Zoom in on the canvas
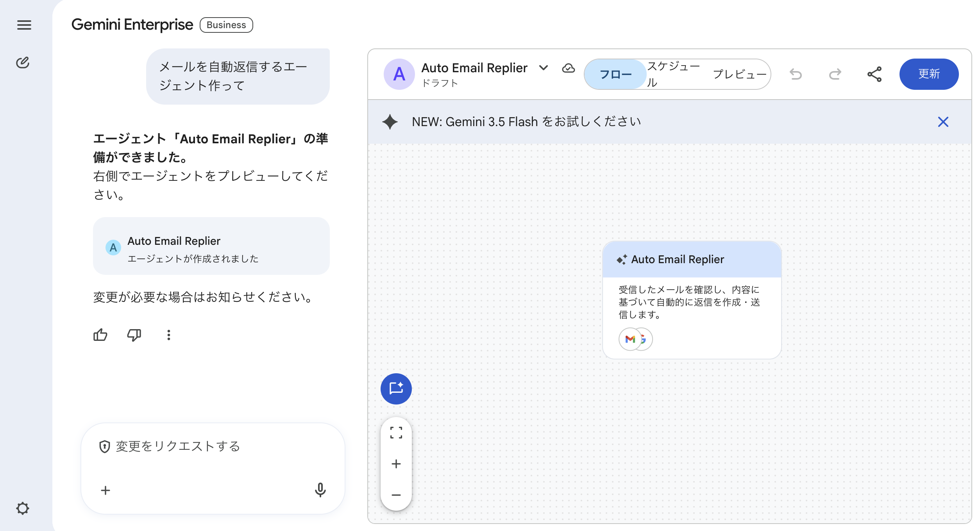 [x=396, y=463]
